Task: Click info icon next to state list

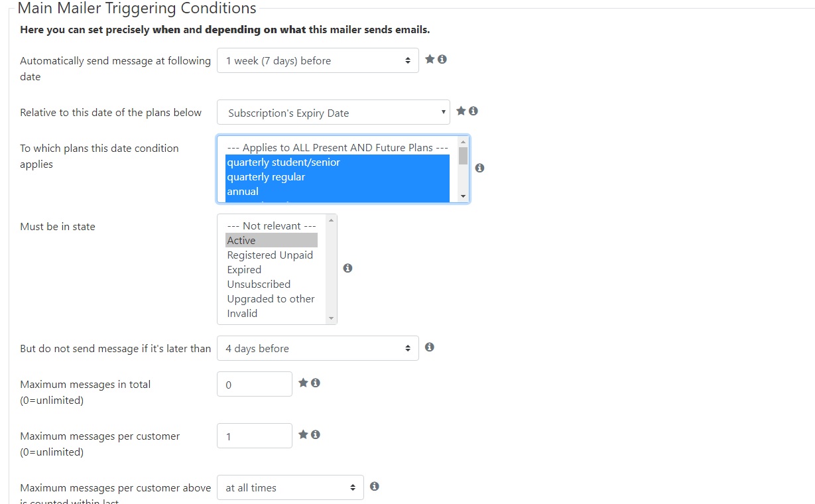Action: coord(347,268)
